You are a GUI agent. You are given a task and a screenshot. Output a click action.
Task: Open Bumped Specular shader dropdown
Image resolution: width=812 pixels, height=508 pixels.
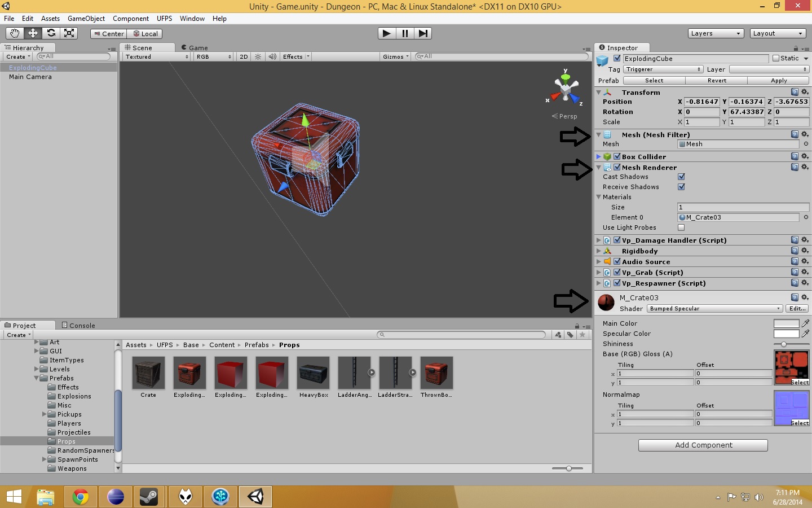point(715,309)
